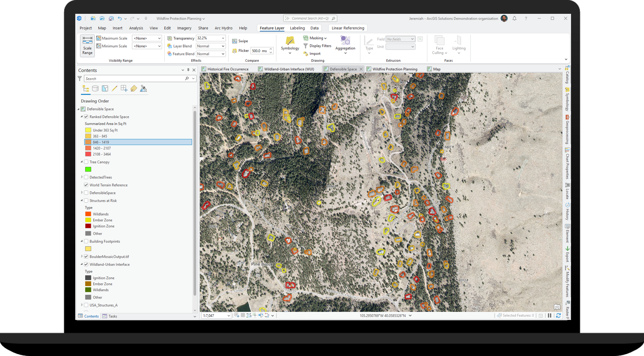Click the Masking button in the Drawing group
The height and width of the screenshot is (356, 644).
pyautogui.click(x=316, y=38)
